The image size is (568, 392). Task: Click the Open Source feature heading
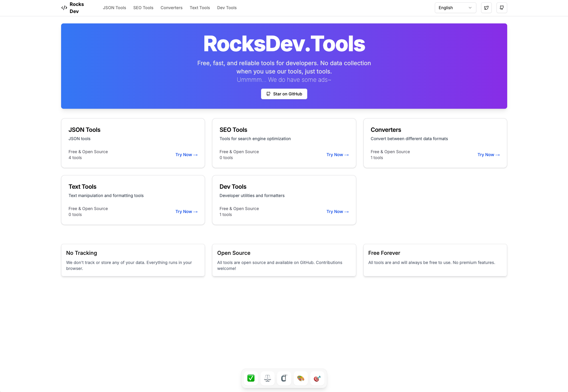click(234, 253)
